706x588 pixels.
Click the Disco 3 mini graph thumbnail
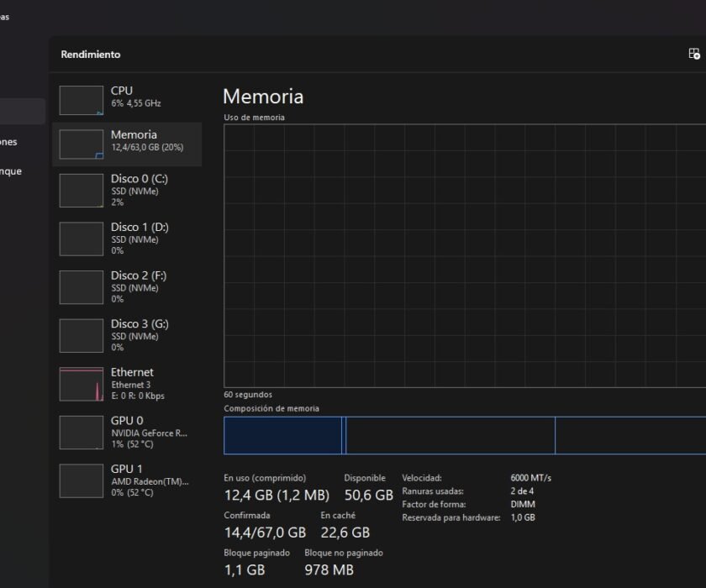pos(81,336)
